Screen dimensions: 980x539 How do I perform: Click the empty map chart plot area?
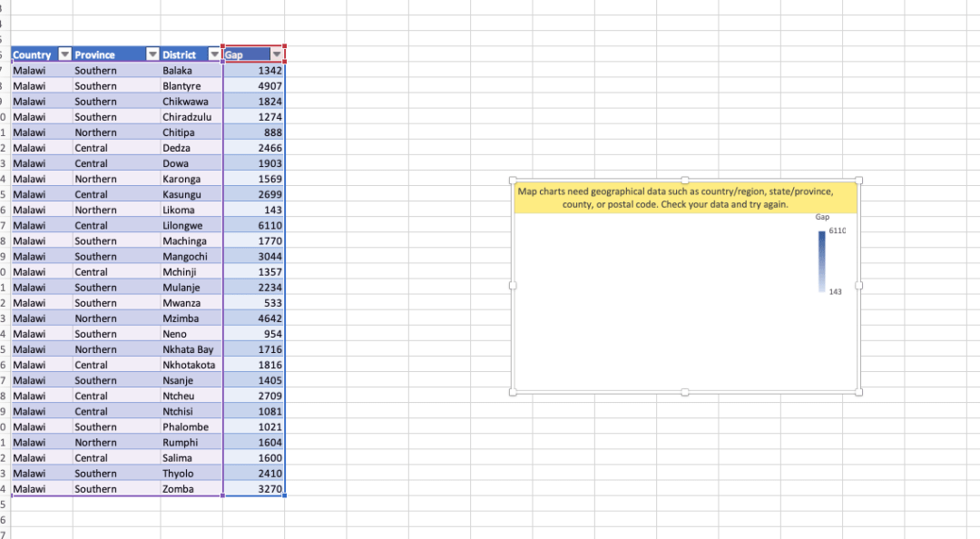tap(662, 299)
